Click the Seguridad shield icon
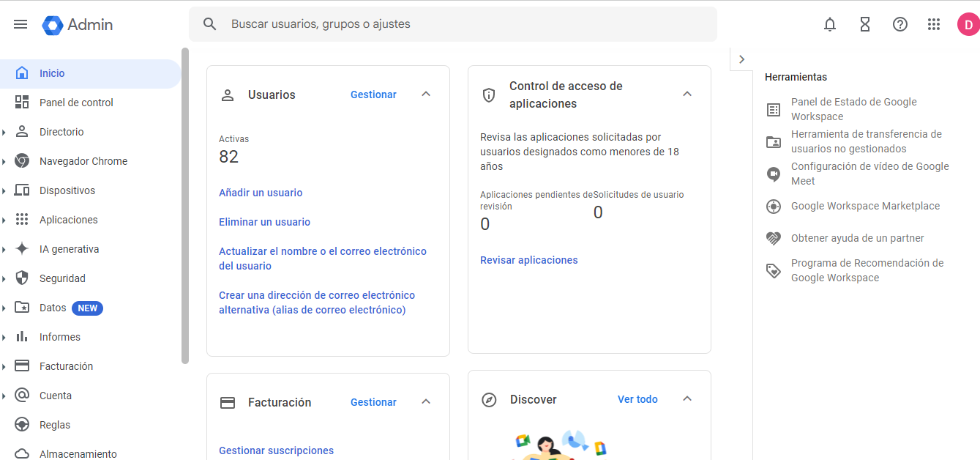The image size is (980, 460). click(22, 278)
